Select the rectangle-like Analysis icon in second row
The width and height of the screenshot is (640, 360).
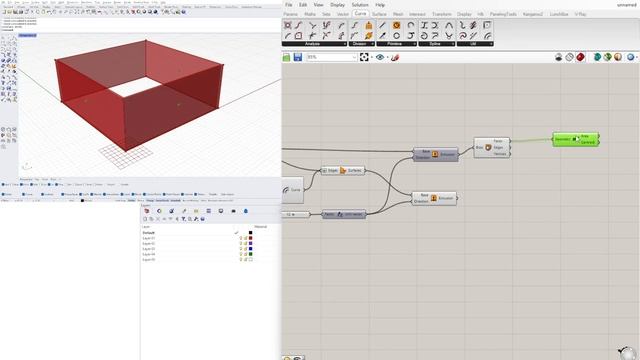click(x=299, y=36)
